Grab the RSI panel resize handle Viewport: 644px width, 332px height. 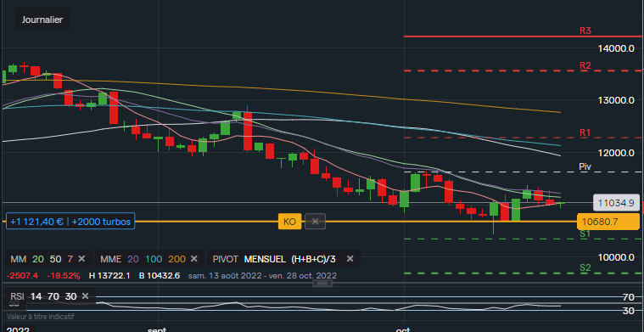tap(322, 283)
